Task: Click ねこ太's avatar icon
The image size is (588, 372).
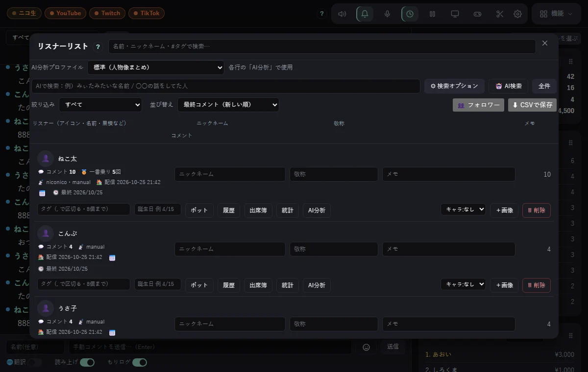Action: click(46, 159)
